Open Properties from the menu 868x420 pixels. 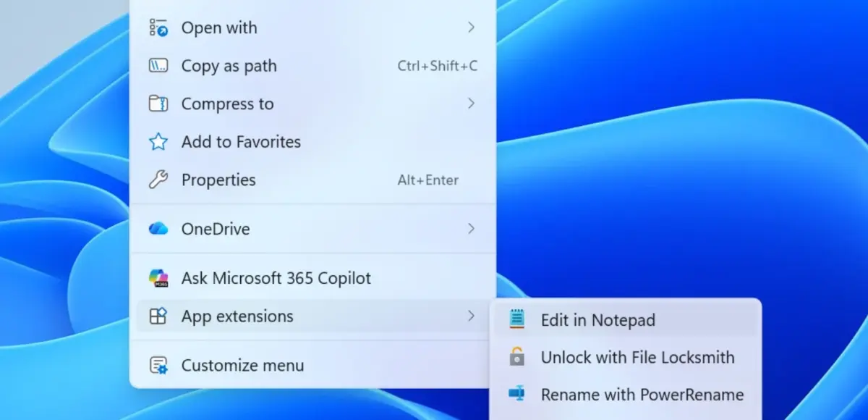[x=312, y=180]
